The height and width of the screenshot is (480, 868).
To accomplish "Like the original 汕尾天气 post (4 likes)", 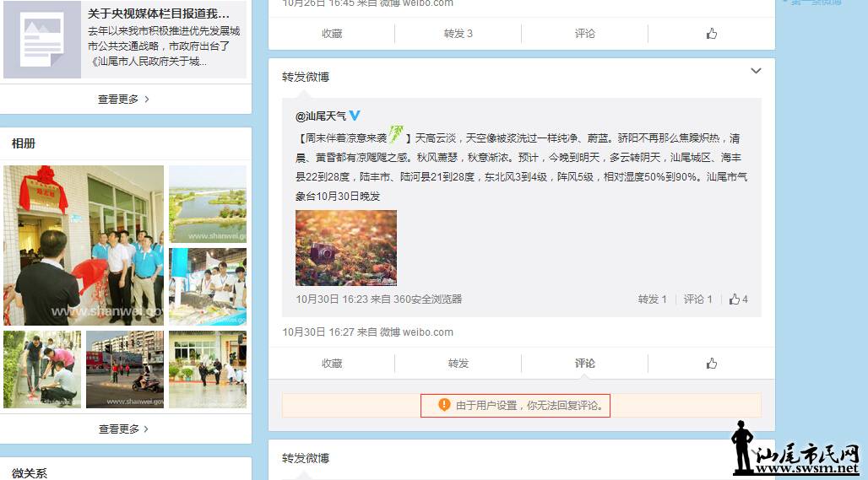I will (x=739, y=299).
